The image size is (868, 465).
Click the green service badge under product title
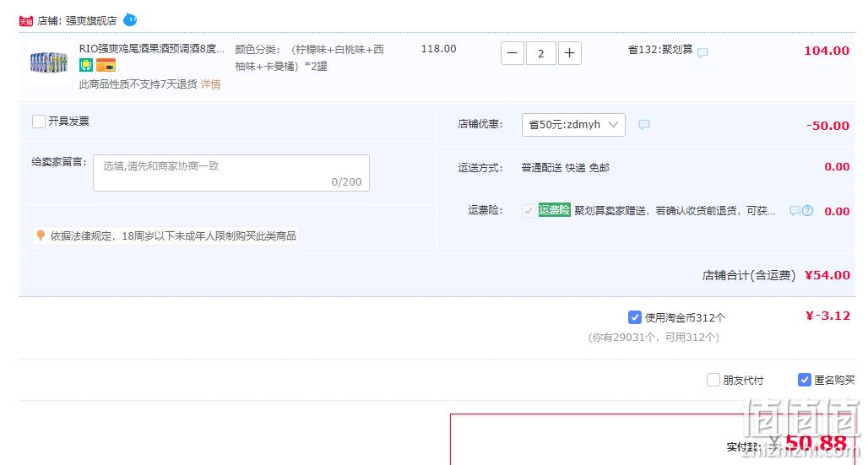pos(86,65)
